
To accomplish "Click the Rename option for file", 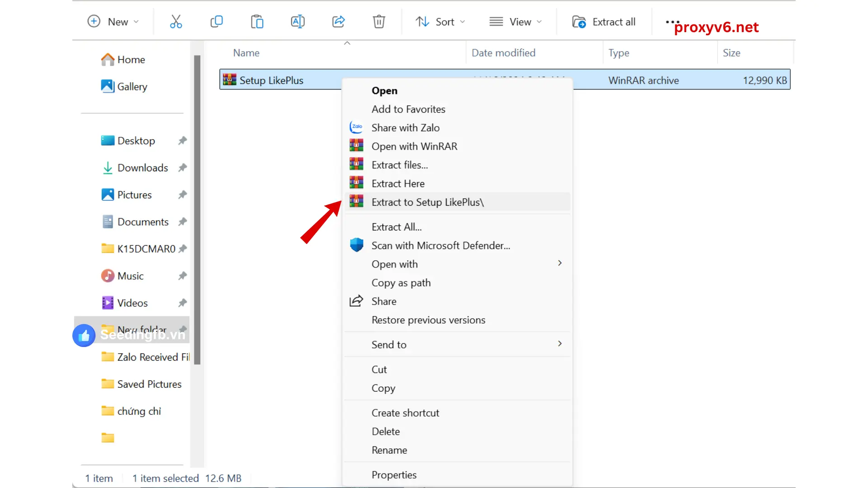I will 389,450.
